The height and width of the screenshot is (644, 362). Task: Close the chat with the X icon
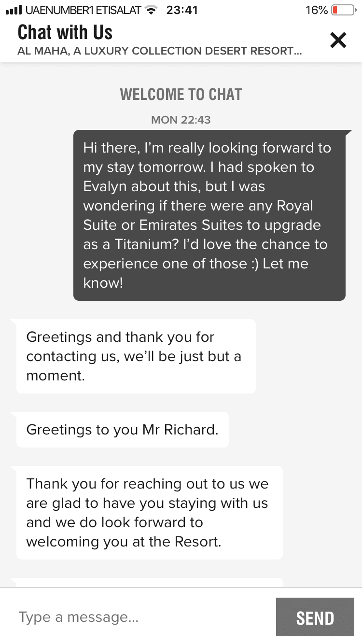point(338,40)
